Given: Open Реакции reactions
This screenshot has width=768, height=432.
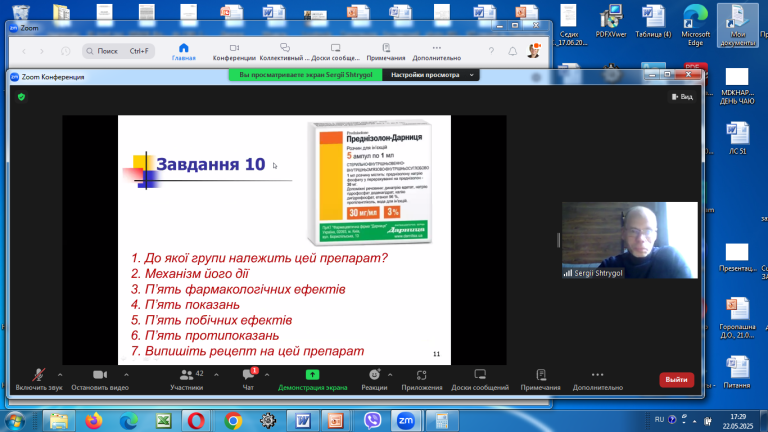Looking at the screenshot, I should [x=374, y=380].
